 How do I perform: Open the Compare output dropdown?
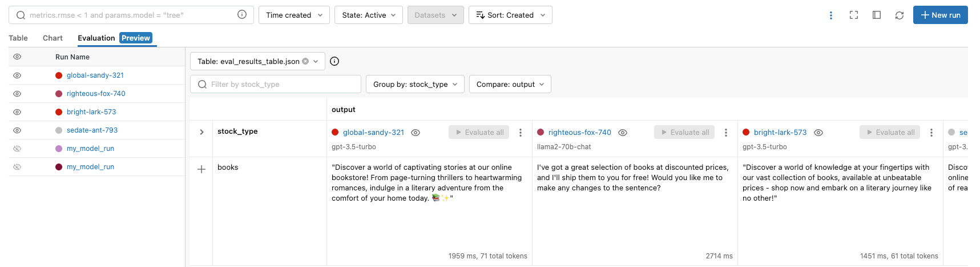click(x=510, y=84)
